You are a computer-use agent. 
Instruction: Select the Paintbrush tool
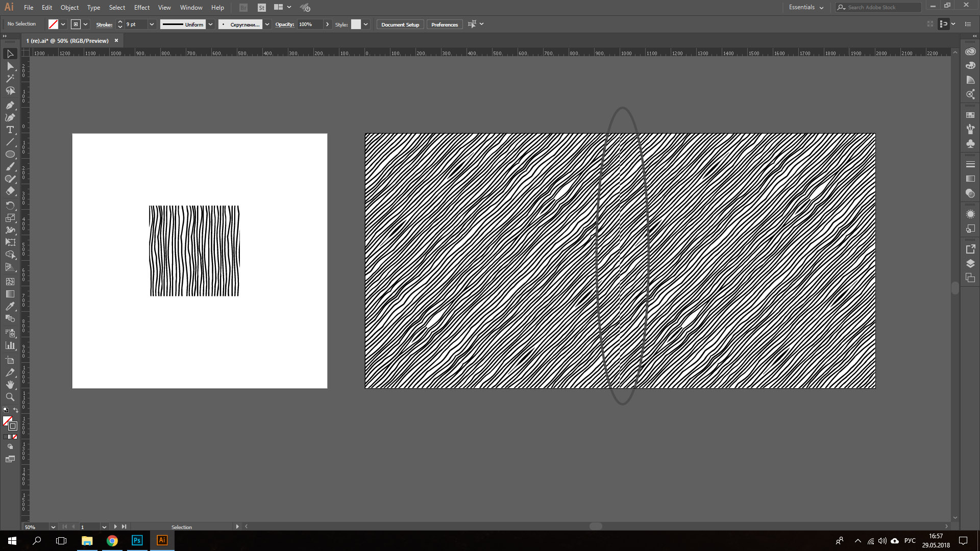click(10, 167)
